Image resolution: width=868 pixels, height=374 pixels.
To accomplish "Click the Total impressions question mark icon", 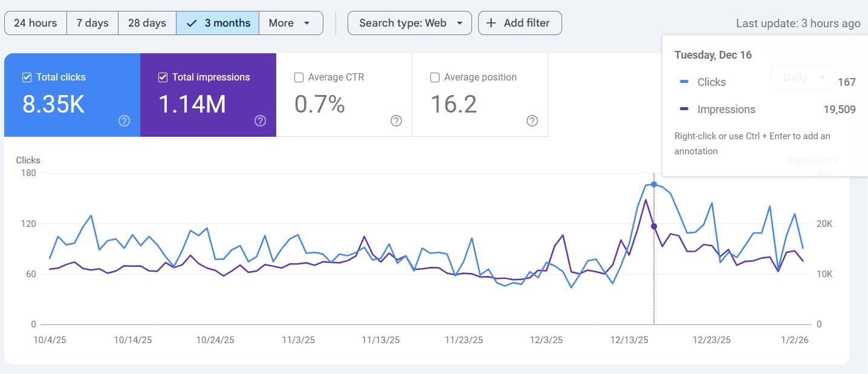I will pyautogui.click(x=260, y=121).
